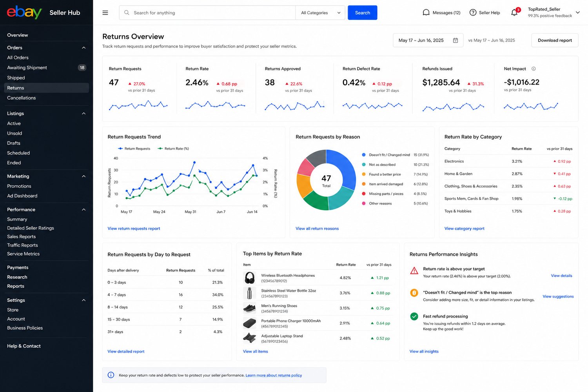
Task: Open View all items link
Action: [x=256, y=352]
